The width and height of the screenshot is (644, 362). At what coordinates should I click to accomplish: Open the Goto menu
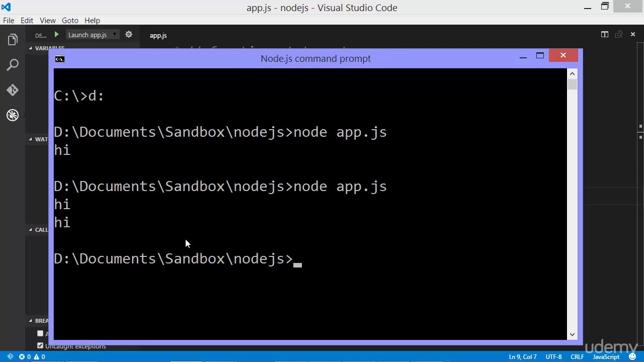click(x=70, y=20)
